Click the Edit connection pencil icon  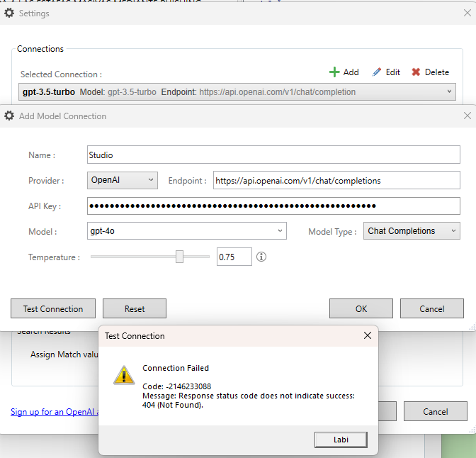click(376, 72)
